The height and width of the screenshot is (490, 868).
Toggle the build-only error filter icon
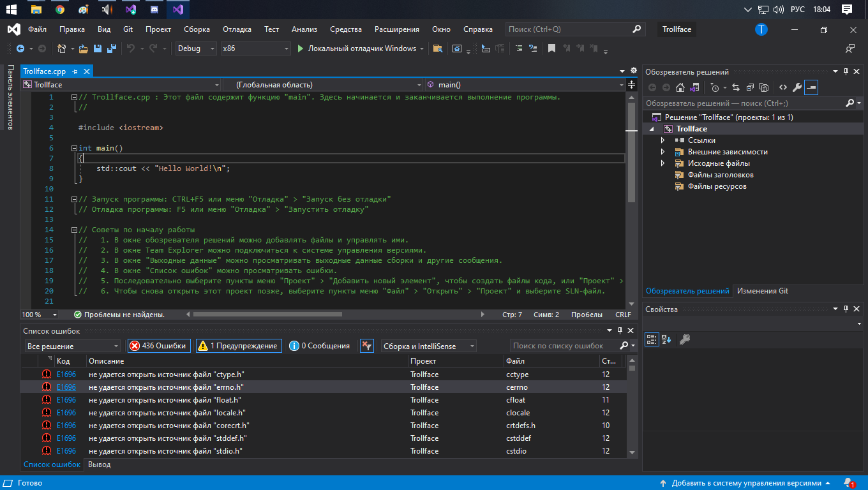[366, 346]
